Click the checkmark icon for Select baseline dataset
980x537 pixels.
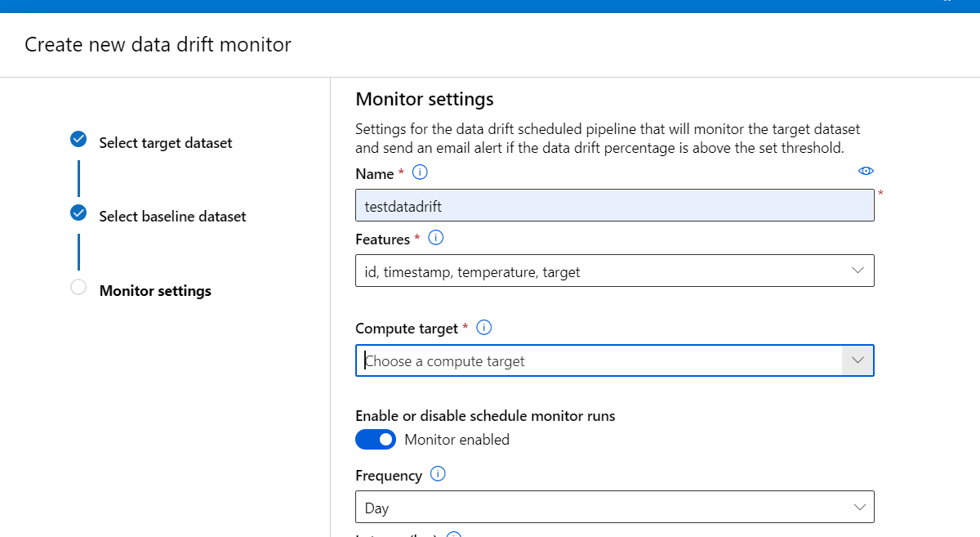click(78, 213)
